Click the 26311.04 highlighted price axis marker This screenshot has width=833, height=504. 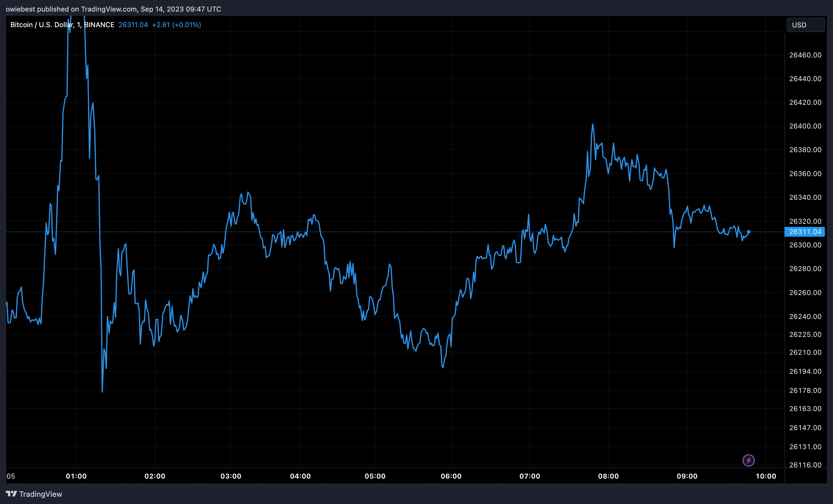[805, 232]
